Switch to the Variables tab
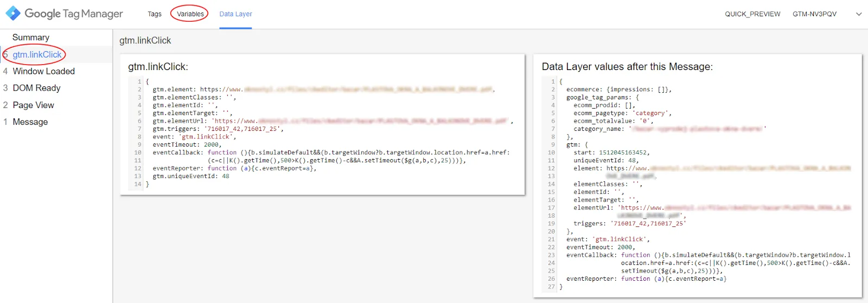The height and width of the screenshot is (303, 868). [x=190, y=14]
